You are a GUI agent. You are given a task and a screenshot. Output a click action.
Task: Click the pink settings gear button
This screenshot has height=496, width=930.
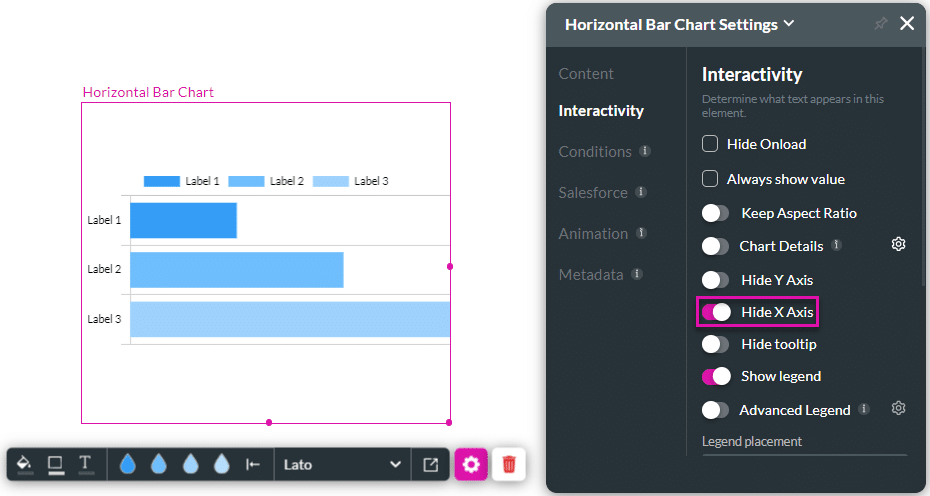[471, 464]
